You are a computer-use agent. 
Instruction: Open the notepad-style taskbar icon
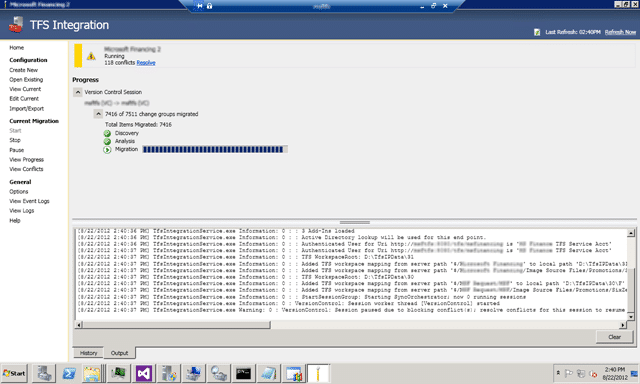click(x=269, y=373)
